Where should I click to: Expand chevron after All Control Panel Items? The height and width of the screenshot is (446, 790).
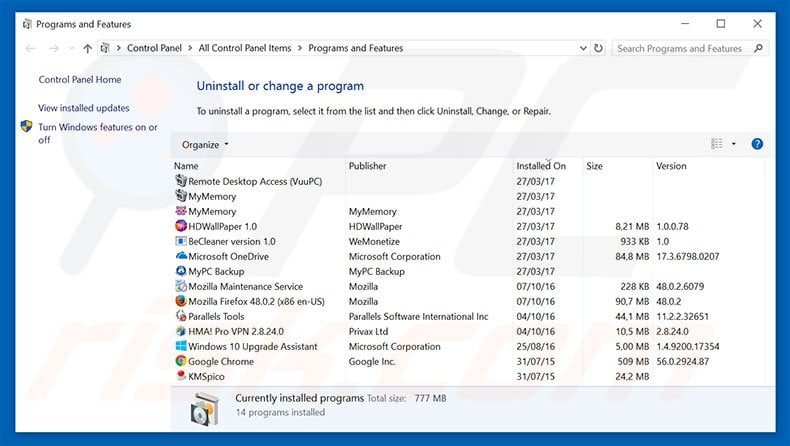pos(300,48)
